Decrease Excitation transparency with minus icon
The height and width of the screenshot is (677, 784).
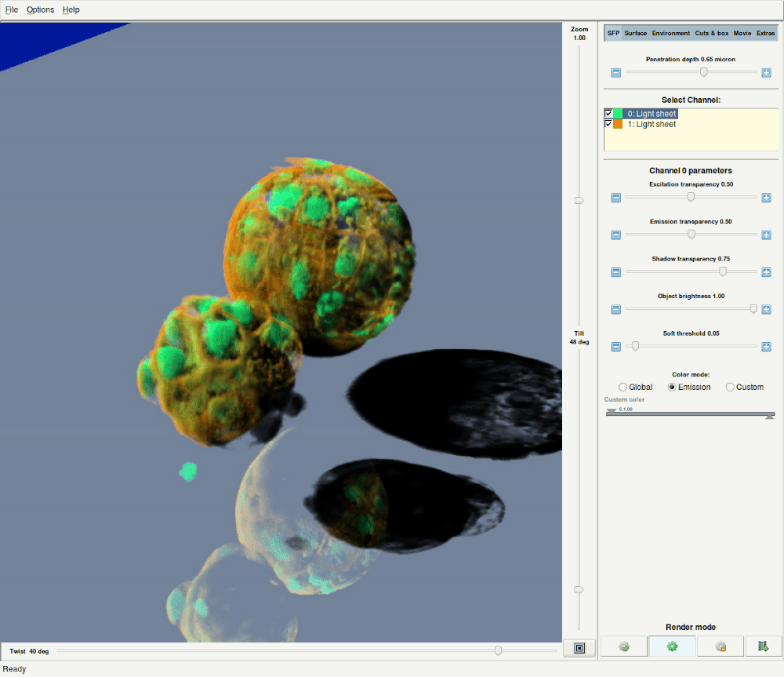pos(616,198)
